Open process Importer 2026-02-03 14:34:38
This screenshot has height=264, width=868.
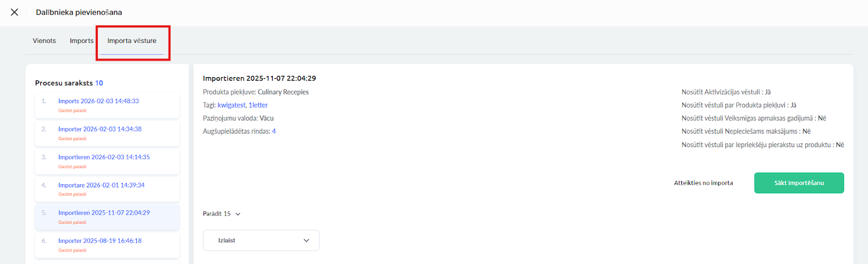coord(100,129)
